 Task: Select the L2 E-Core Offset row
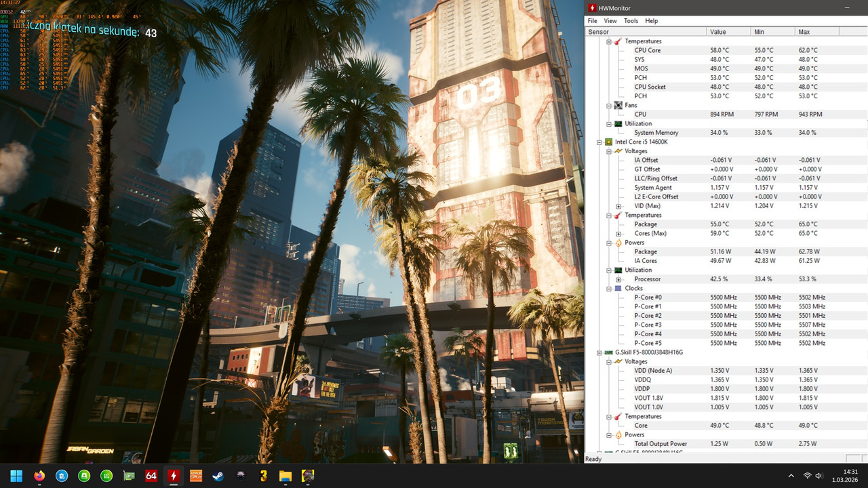pyautogui.click(x=725, y=197)
